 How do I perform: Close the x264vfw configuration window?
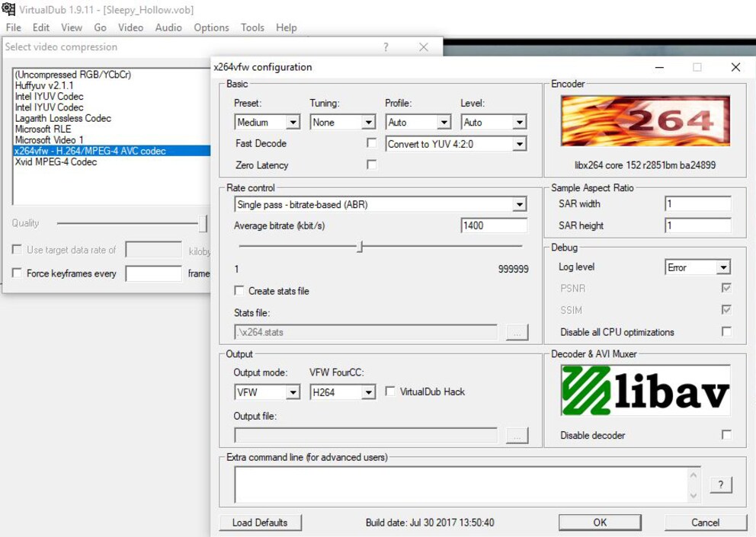click(x=735, y=67)
